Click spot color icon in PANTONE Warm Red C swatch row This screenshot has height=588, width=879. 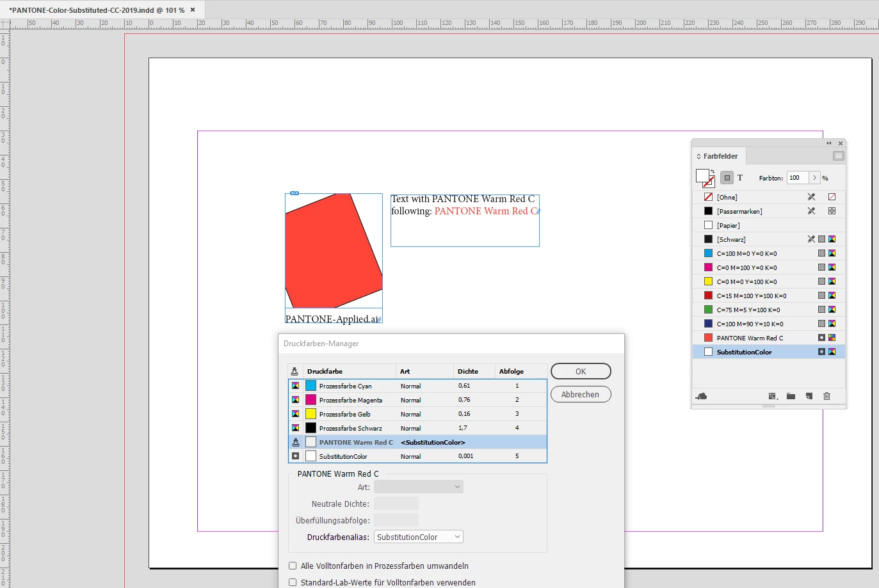[x=821, y=338]
